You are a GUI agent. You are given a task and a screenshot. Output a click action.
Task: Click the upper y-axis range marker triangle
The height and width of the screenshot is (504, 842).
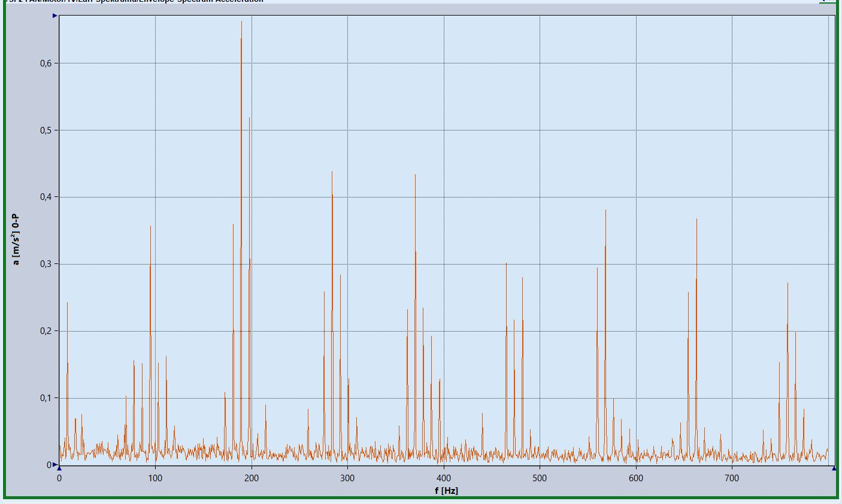[x=55, y=16]
